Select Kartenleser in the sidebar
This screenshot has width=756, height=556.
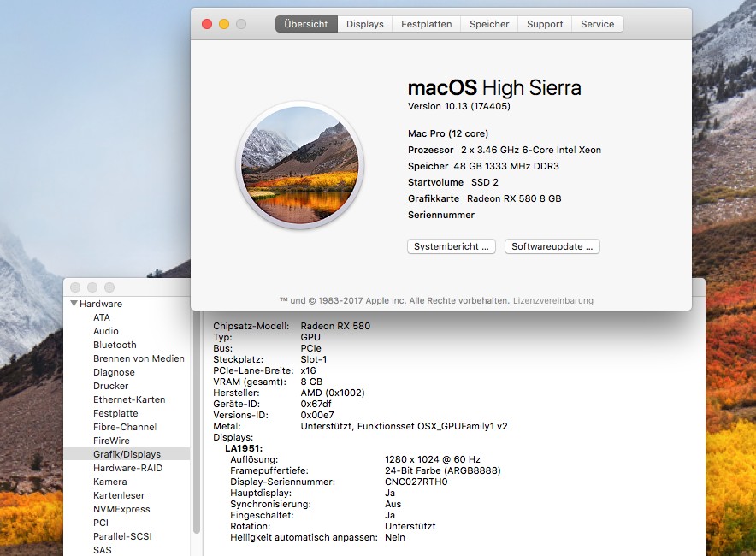119,495
